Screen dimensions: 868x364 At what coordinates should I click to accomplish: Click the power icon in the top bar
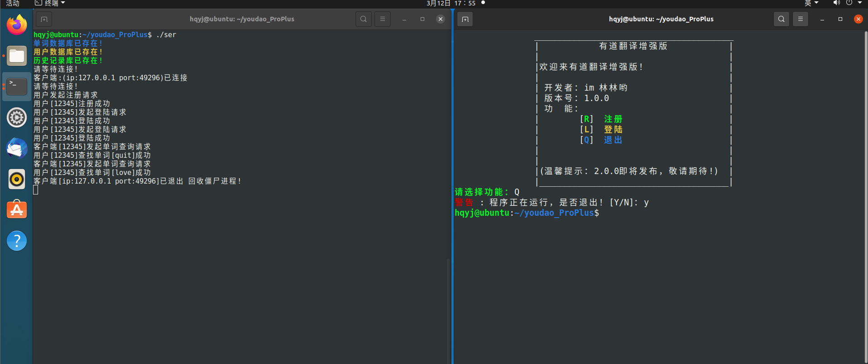[x=849, y=3]
